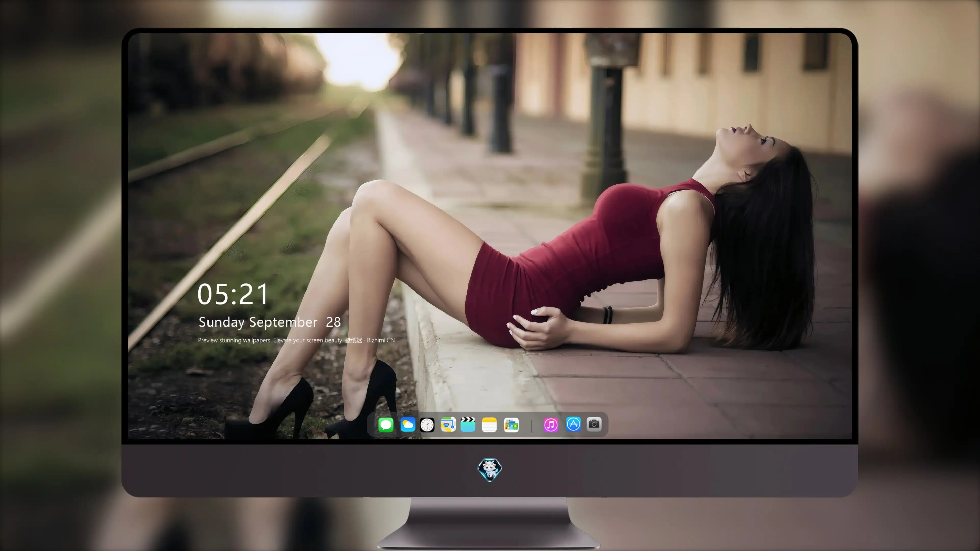The height and width of the screenshot is (551, 980).
Task: Open the Camera app icon
Action: pos(594,424)
